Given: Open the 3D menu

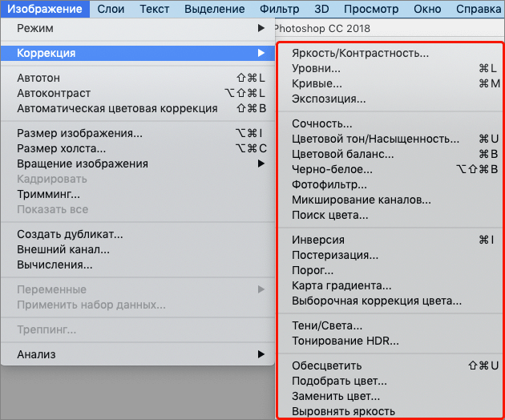Looking at the screenshot, I should [321, 9].
